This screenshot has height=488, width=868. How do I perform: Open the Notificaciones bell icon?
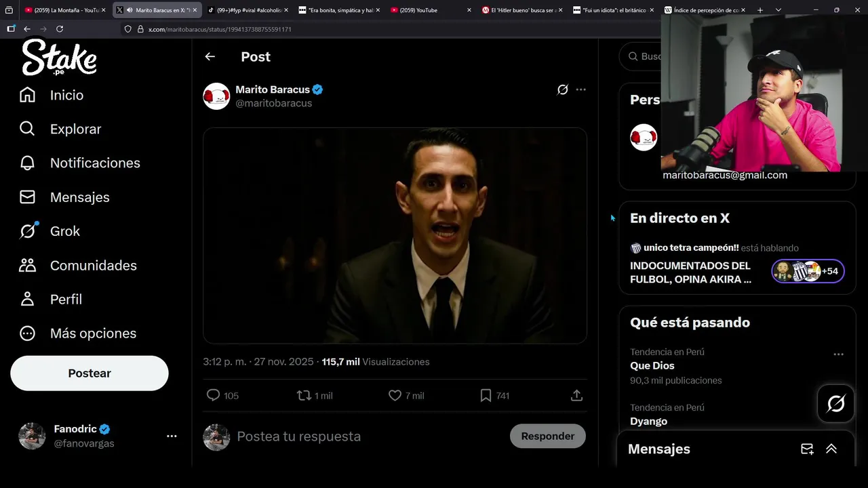click(x=27, y=163)
